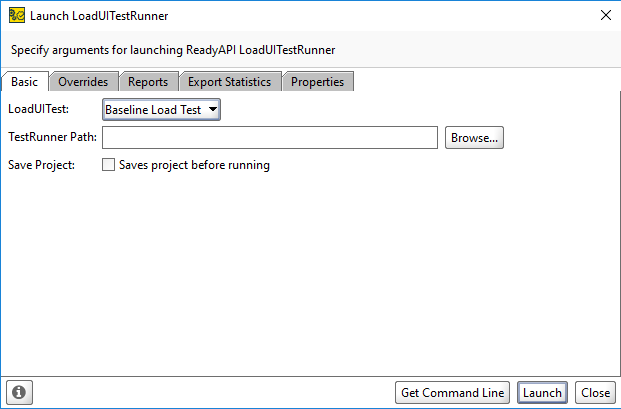The height and width of the screenshot is (409, 621).
Task: Click the Launch LoadUITestRunner window title
Action: point(99,15)
